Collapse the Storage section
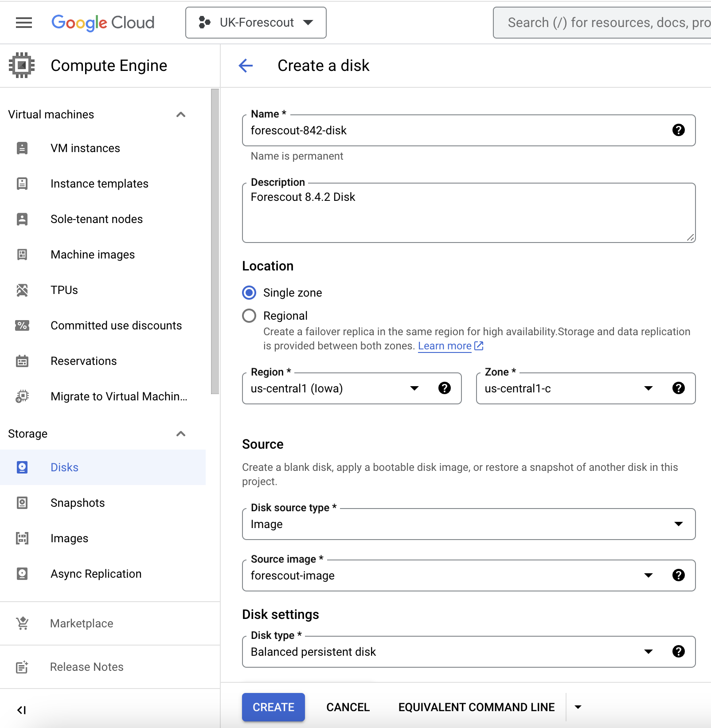Image resolution: width=711 pixels, height=728 pixels. point(181,434)
